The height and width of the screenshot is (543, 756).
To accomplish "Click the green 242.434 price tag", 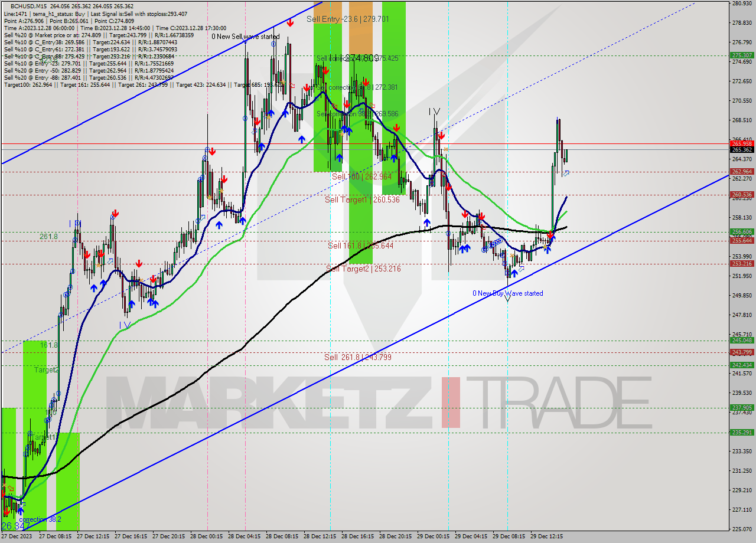I will tap(742, 365).
